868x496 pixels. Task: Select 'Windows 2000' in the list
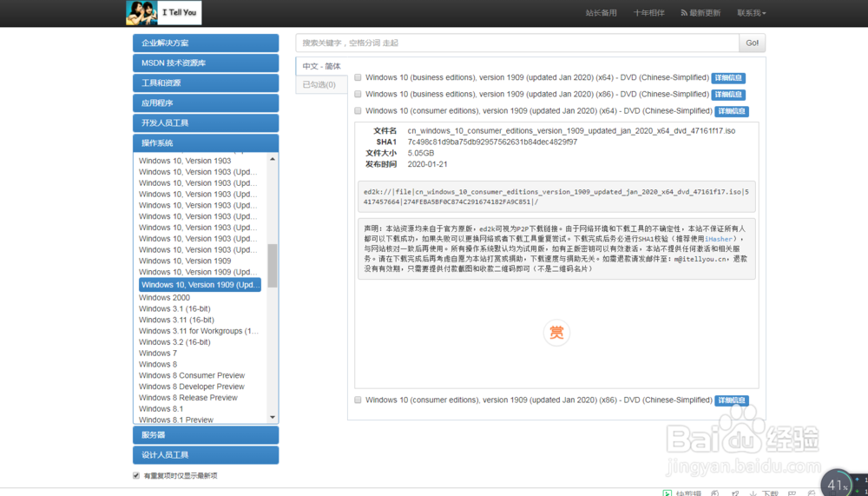pyautogui.click(x=164, y=298)
